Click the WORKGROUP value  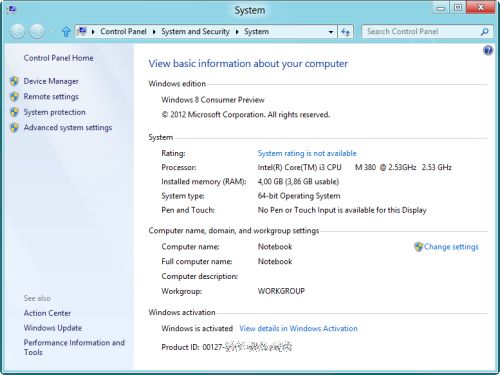281,291
